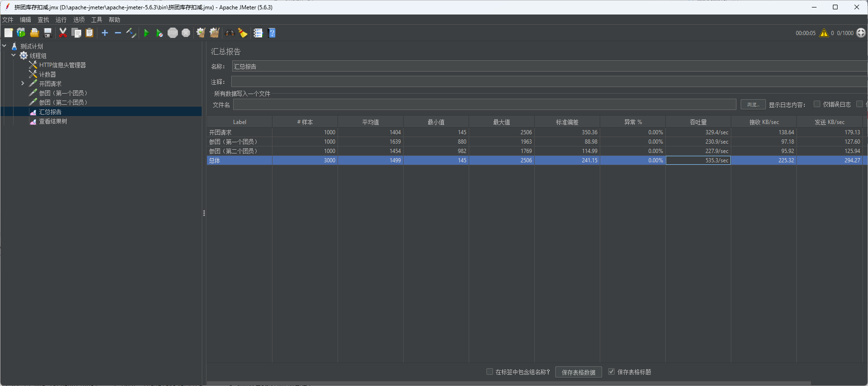Click the green Start test run icon

[146, 33]
